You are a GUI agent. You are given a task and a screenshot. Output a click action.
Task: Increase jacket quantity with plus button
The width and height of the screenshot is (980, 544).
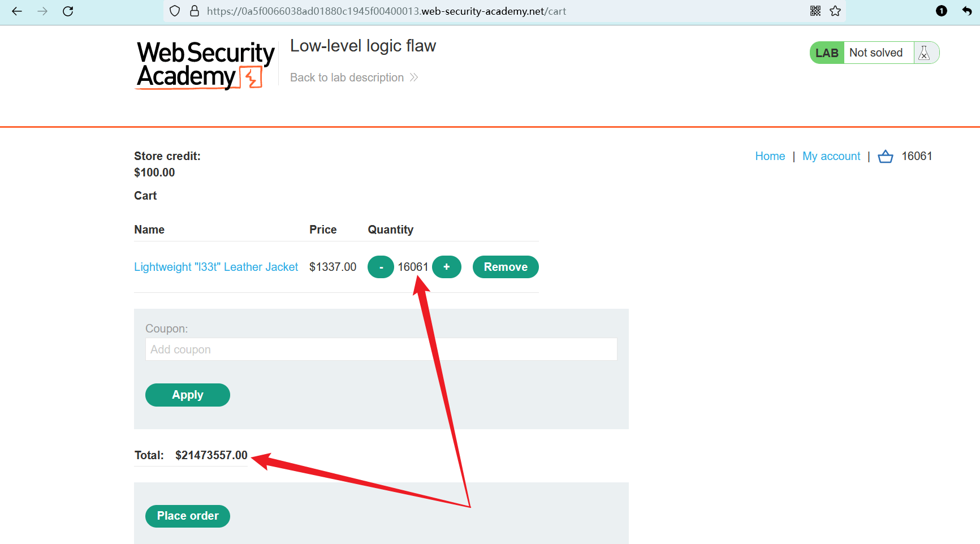click(x=447, y=267)
